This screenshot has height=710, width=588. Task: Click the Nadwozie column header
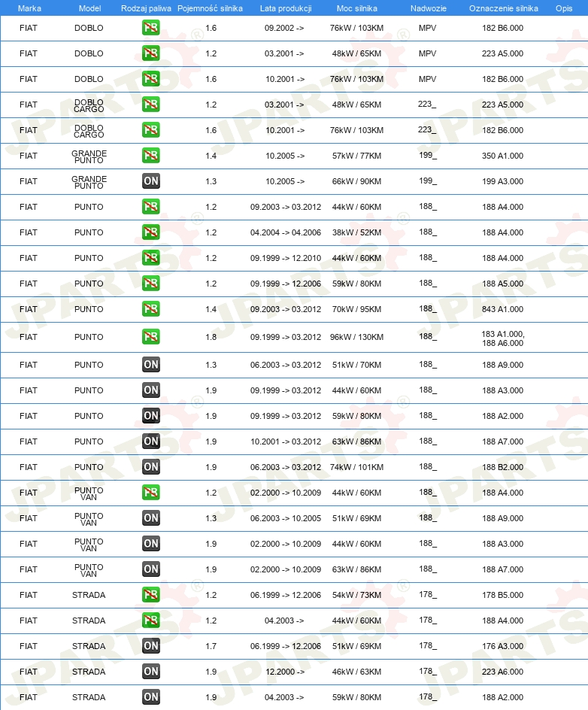pyautogui.click(x=428, y=8)
